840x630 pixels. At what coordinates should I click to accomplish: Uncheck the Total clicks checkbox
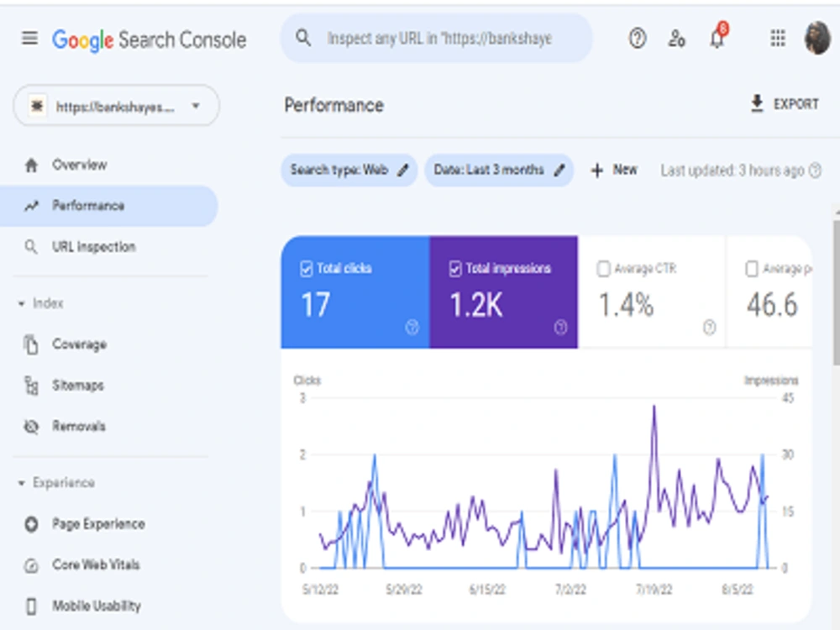click(306, 269)
